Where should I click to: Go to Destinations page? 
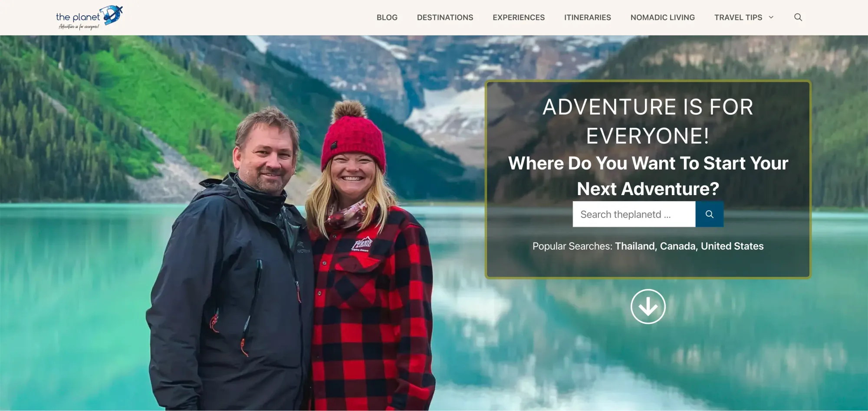[x=445, y=17]
